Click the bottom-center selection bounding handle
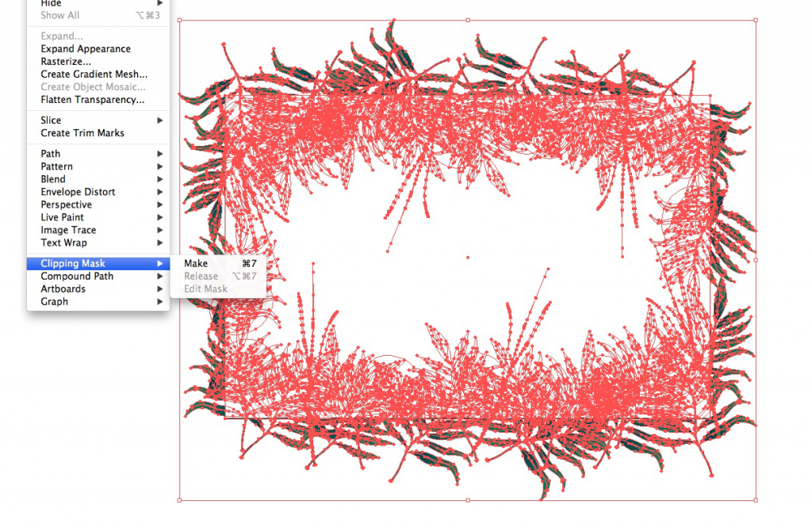The width and height of the screenshot is (812, 531). coord(468,500)
